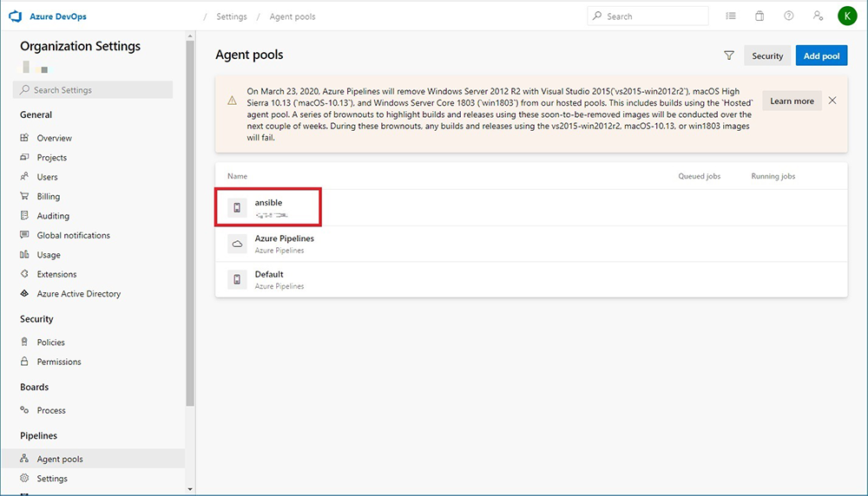Click the Pipelines Settings gear icon

(x=24, y=478)
